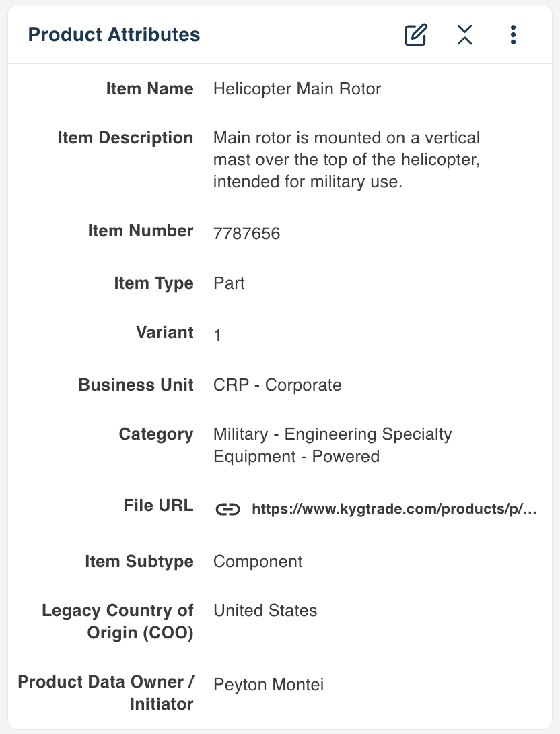Select the Component item subtype value
The width and height of the screenshot is (560, 734).
coord(258,561)
